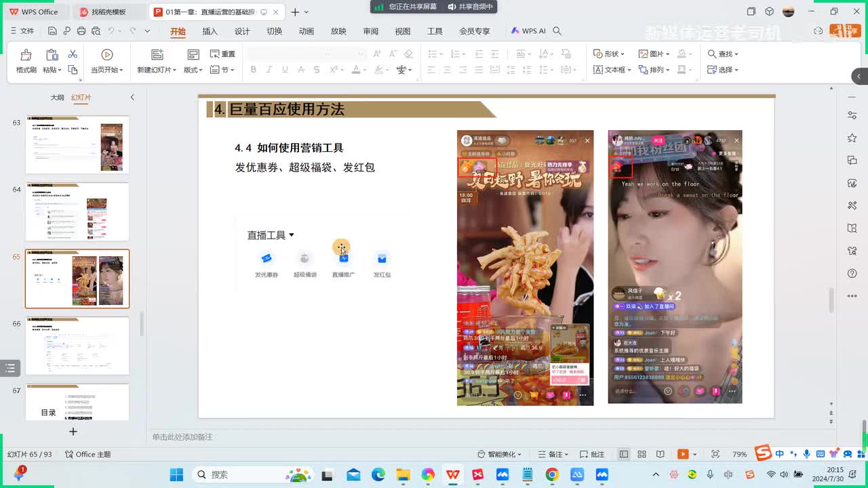Screen dimensions: 868x488
Task: Open the Arrange (排列) dropdown
Action: coord(654,70)
